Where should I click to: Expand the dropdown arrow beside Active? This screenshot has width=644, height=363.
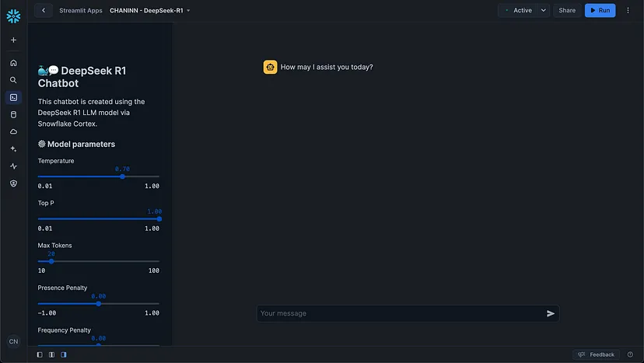543,10
